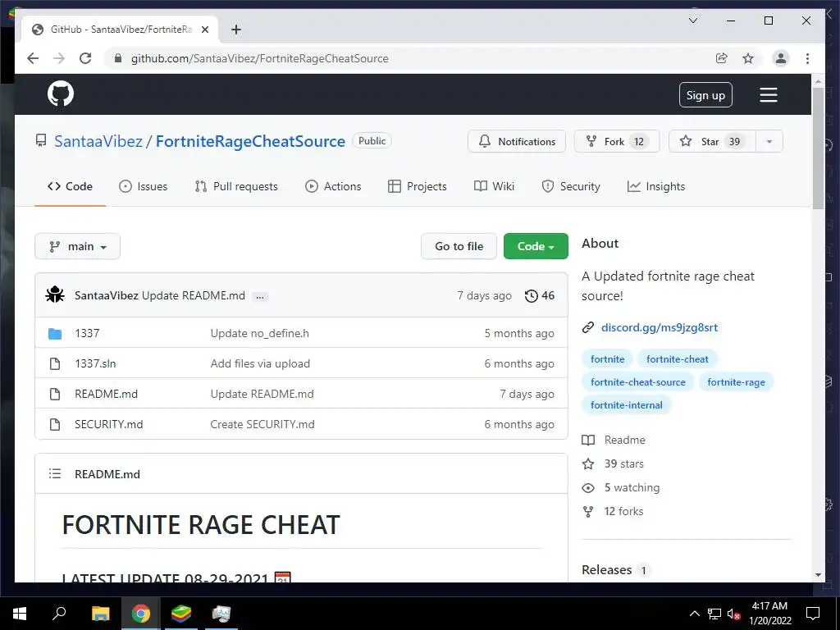Open the SECURITY.md file
The width and height of the screenshot is (840, 630).
pyautogui.click(x=109, y=424)
